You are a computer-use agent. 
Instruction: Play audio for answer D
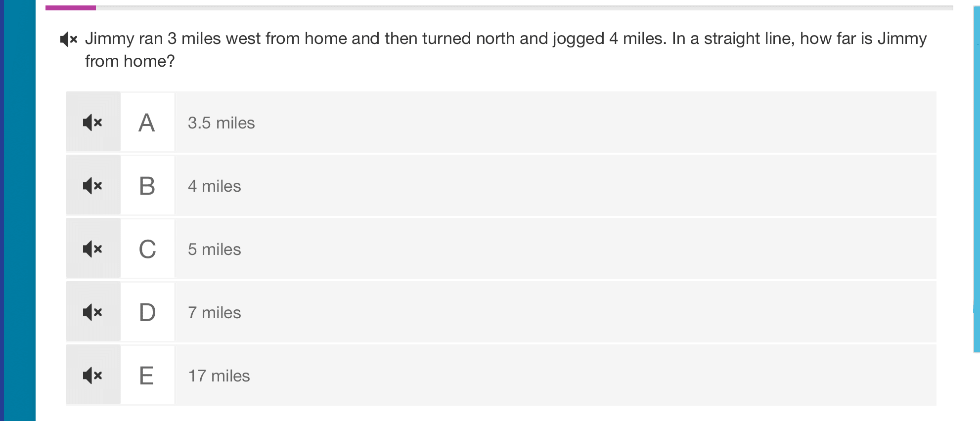click(93, 312)
